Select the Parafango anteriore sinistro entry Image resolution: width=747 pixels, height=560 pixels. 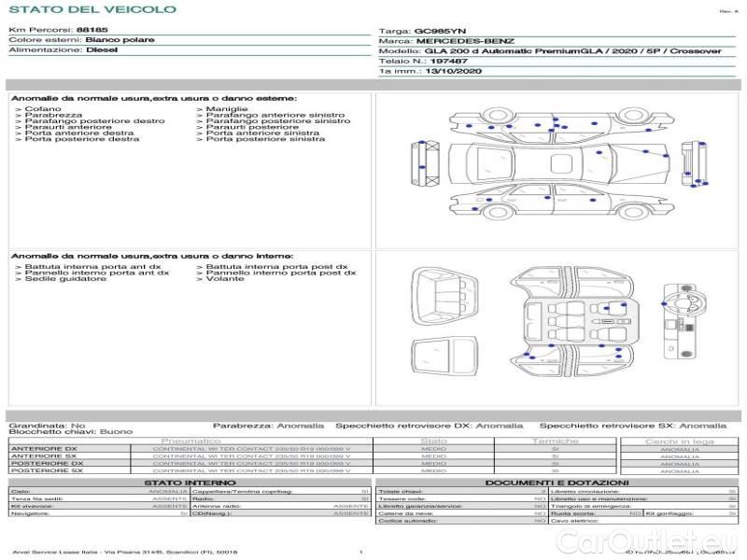[275, 116]
